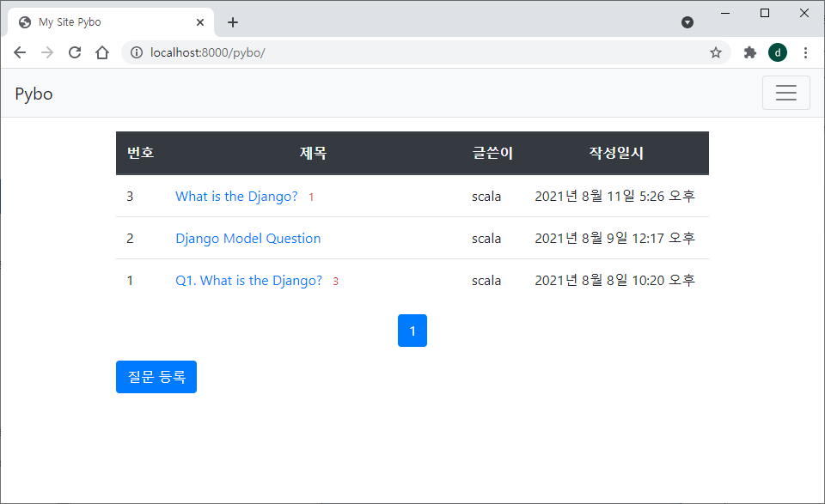Image resolution: width=825 pixels, height=504 pixels.
Task: Click author scala in Django Model Question row
Action: point(486,238)
